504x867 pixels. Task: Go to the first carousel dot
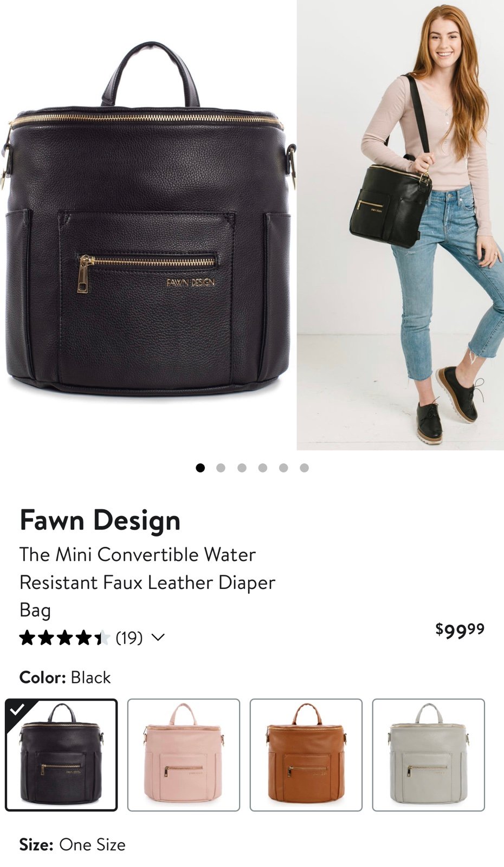point(201,468)
